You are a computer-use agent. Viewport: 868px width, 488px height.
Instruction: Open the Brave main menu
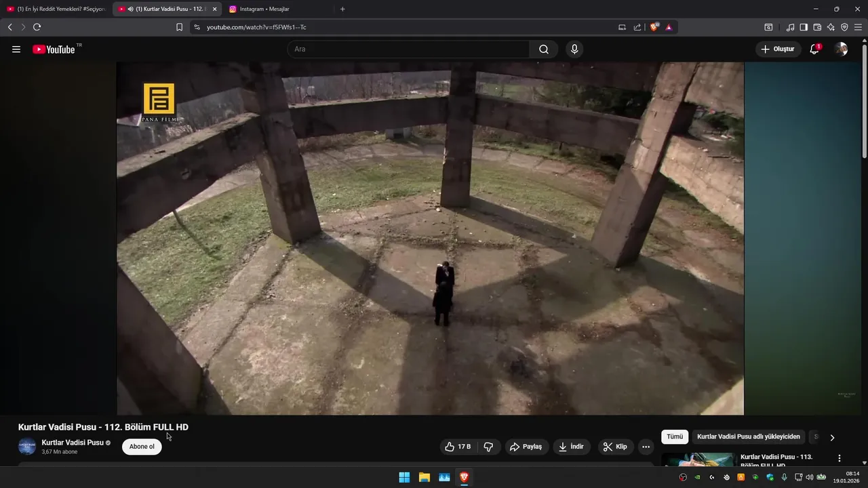point(858,27)
